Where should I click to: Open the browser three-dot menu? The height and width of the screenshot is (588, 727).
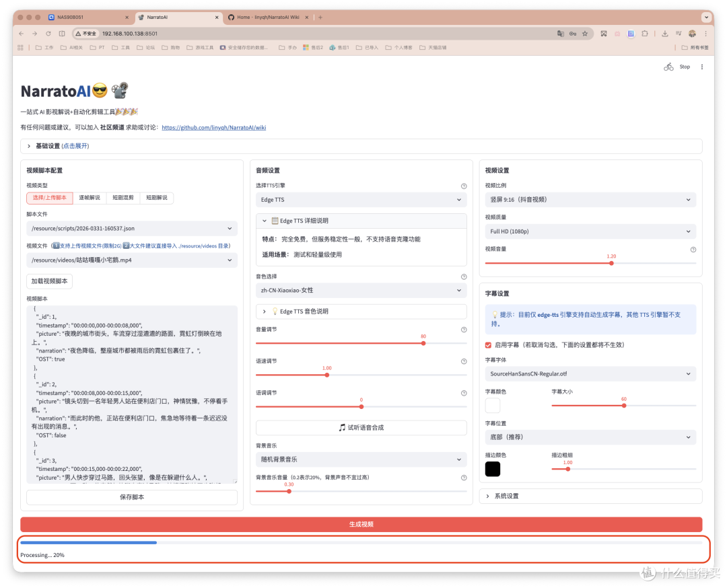[x=705, y=34]
